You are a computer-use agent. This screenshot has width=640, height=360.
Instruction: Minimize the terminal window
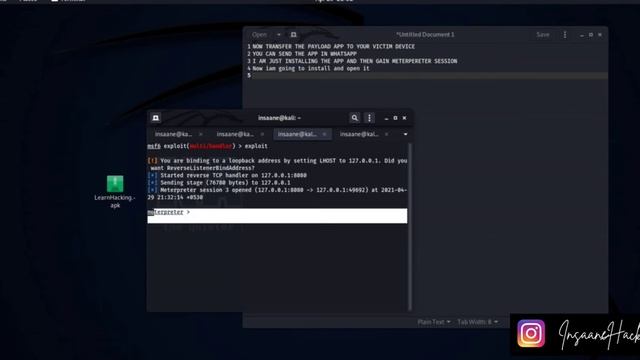coord(386,118)
